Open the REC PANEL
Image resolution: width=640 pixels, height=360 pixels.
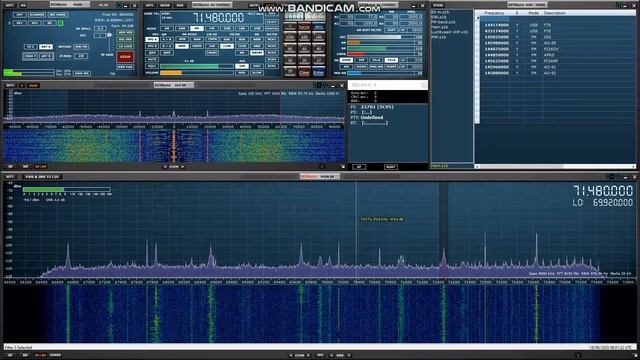tap(58, 15)
